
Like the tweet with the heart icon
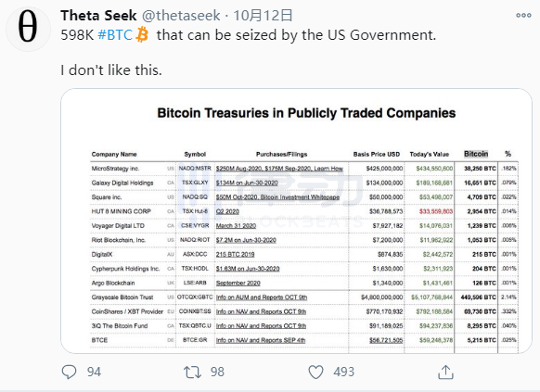point(315,372)
